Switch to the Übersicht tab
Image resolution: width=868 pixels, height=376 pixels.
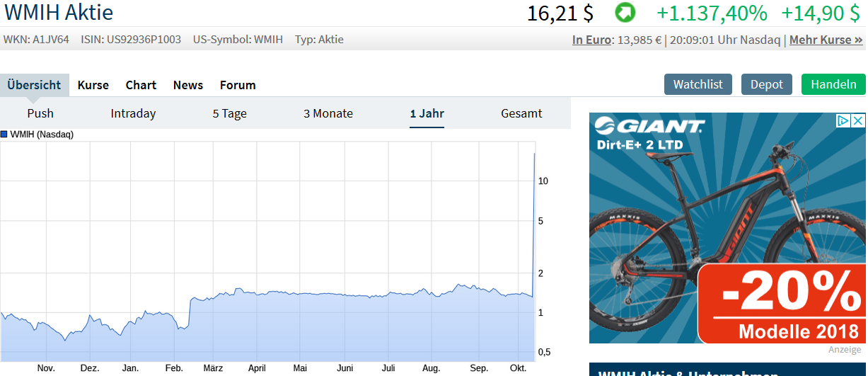tap(34, 85)
